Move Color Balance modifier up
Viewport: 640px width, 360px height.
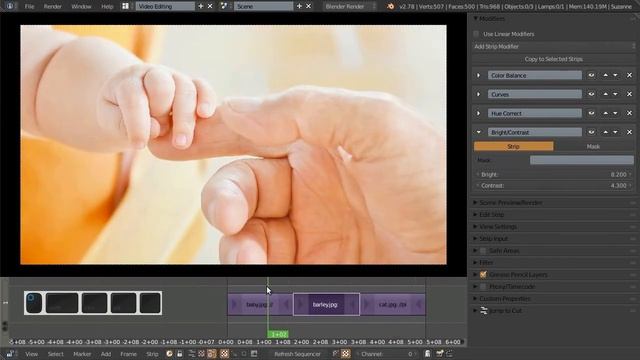(605, 76)
